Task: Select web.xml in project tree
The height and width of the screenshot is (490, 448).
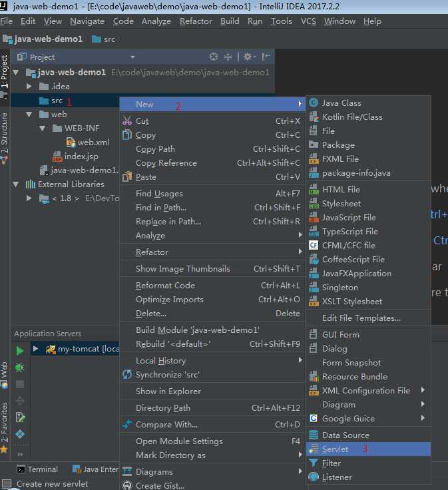Action: tap(88, 142)
